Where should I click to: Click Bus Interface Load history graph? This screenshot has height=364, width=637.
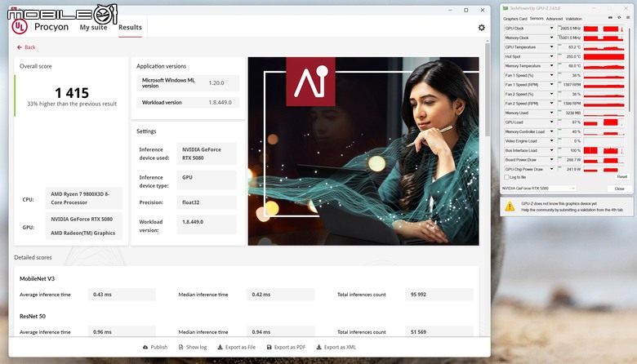click(x=604, y=150)
